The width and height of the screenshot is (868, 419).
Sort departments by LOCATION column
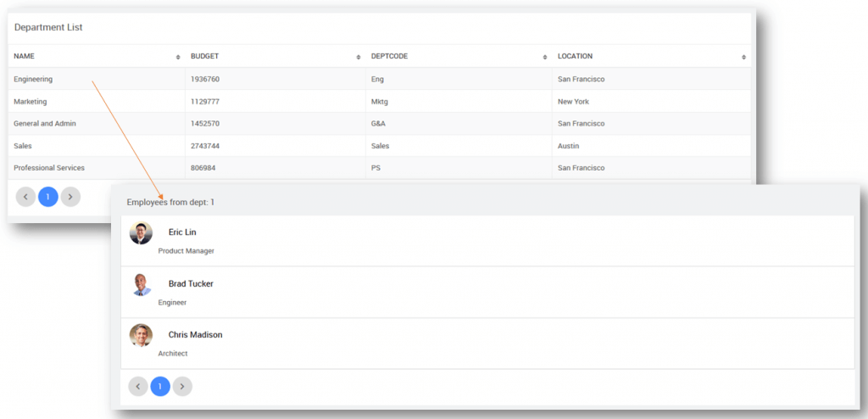click(x=743, y=57)
